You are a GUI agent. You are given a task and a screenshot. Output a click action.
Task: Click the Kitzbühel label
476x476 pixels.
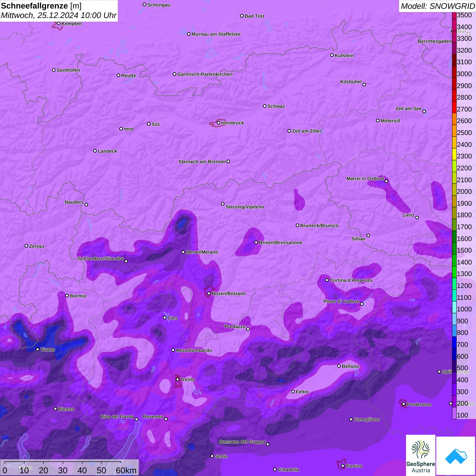(x=351, y=82)
